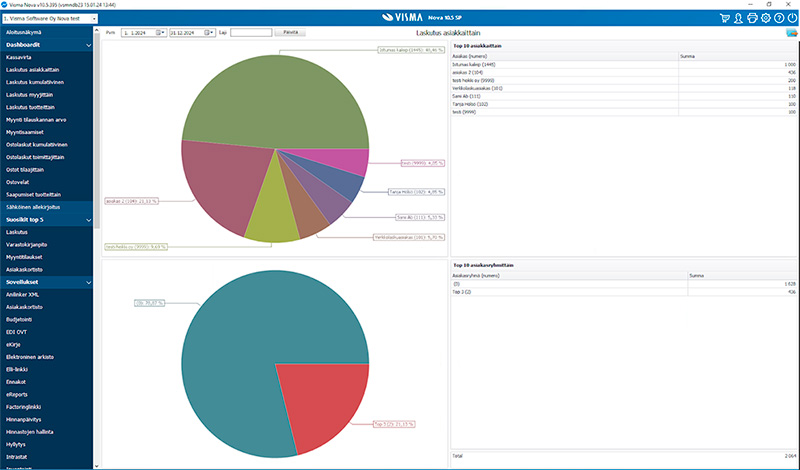Click the Asiakasryhmä (numero) column header
The image size is (800, 470).
tap(569, 276)
